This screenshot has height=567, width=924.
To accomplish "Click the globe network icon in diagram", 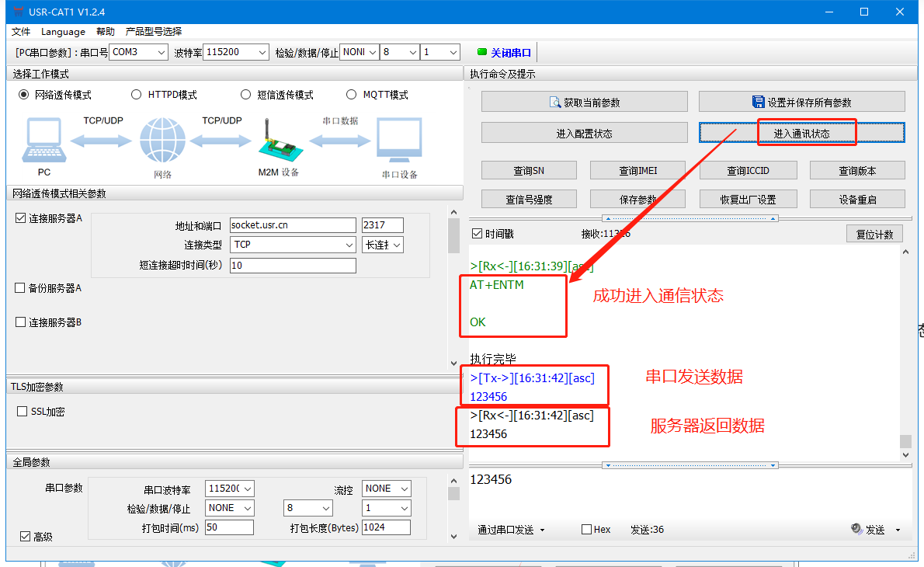I will click(162, 141).
